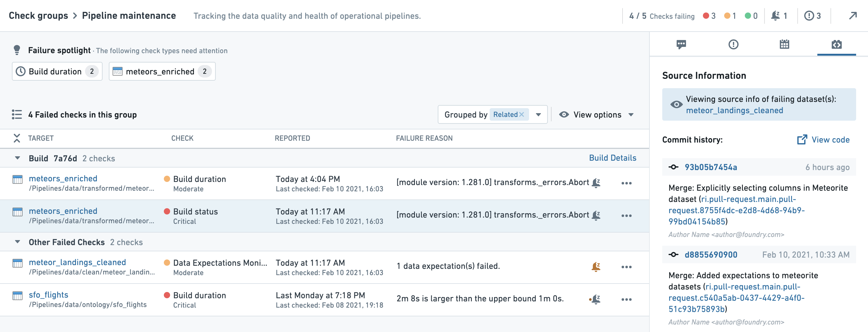Toggle meteors_enriched spotlight filter
The height and width of the screenshot is (332, 868).
(162, 72)
